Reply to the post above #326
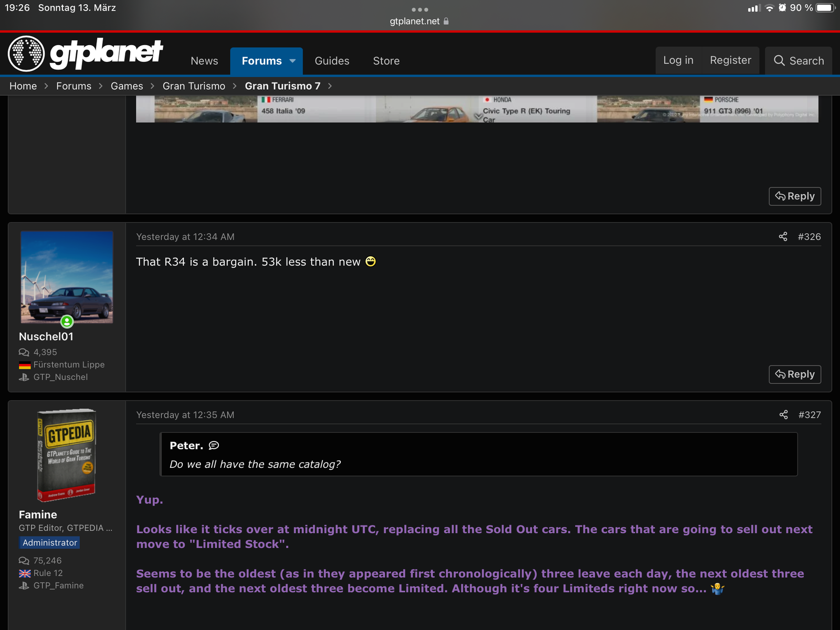 tap(795, 196)
